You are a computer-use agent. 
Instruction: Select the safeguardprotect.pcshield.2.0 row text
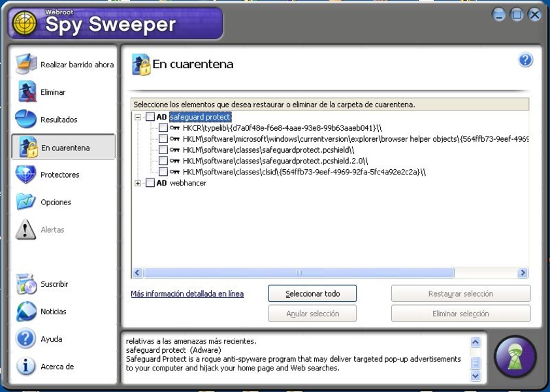click(276, 161)
